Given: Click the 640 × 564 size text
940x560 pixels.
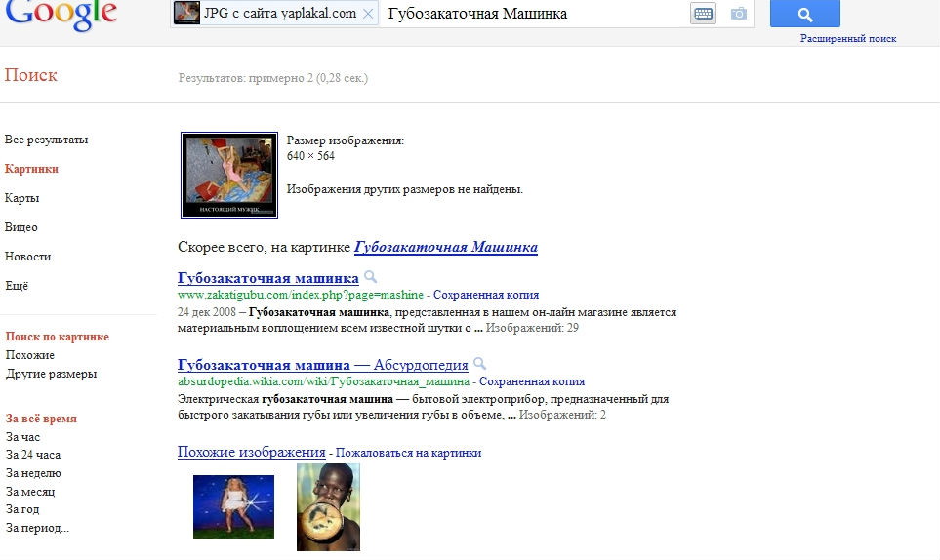Looking at the screenshot, I should pyautogui.click(x=310, y=156).
